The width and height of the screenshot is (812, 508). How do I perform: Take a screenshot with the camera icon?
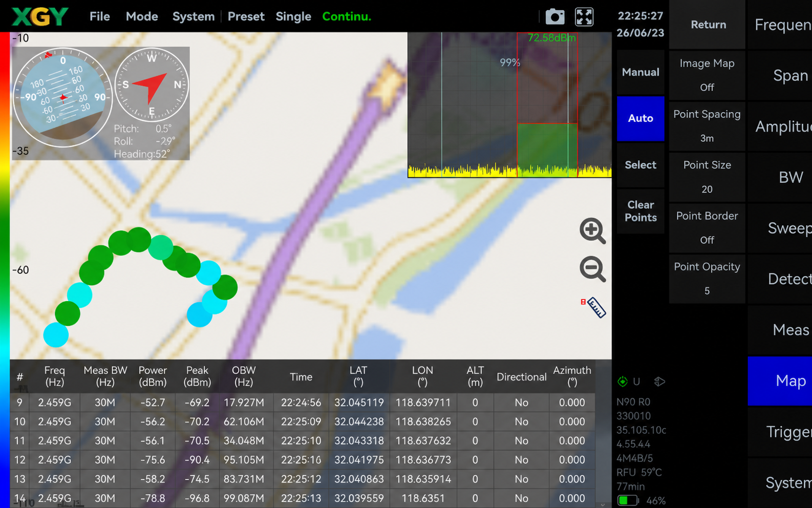coord(554,16)
